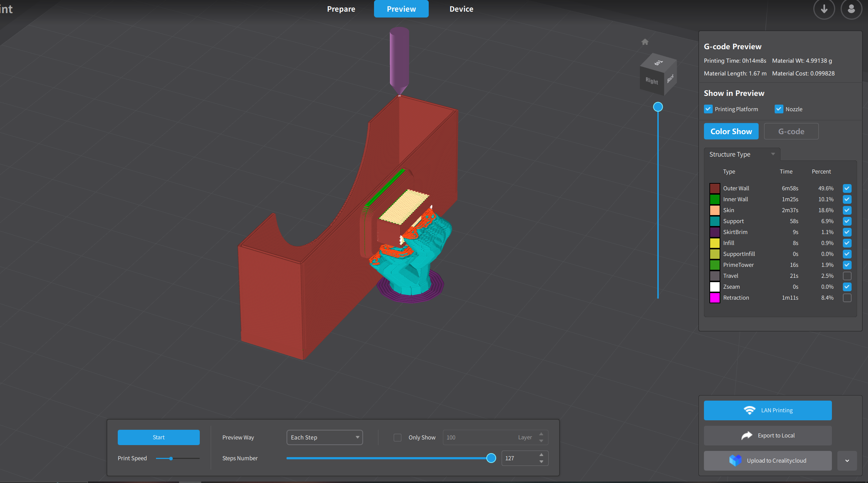
Task: Tick the Only Show checkbox
Action: pos(397,437)
